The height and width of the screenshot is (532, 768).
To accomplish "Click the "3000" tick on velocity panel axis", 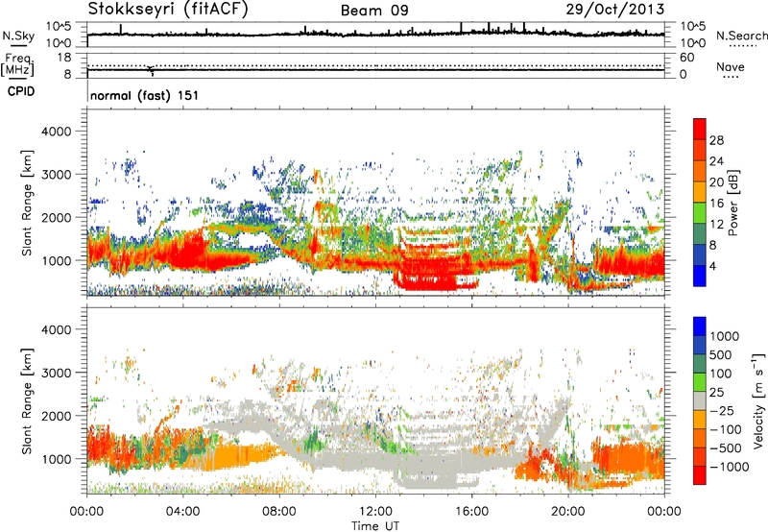I will [57, 373].
